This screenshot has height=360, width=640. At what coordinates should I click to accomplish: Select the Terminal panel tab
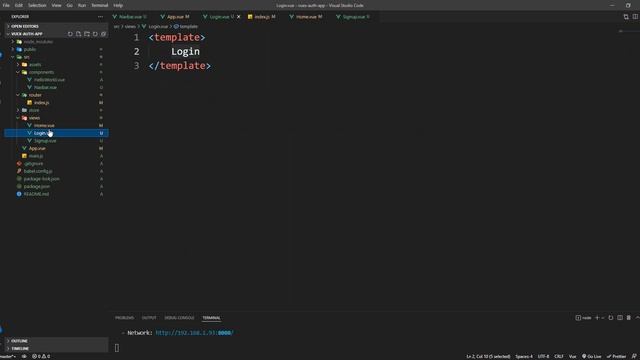pyautogui.click(x=211, y=318)
